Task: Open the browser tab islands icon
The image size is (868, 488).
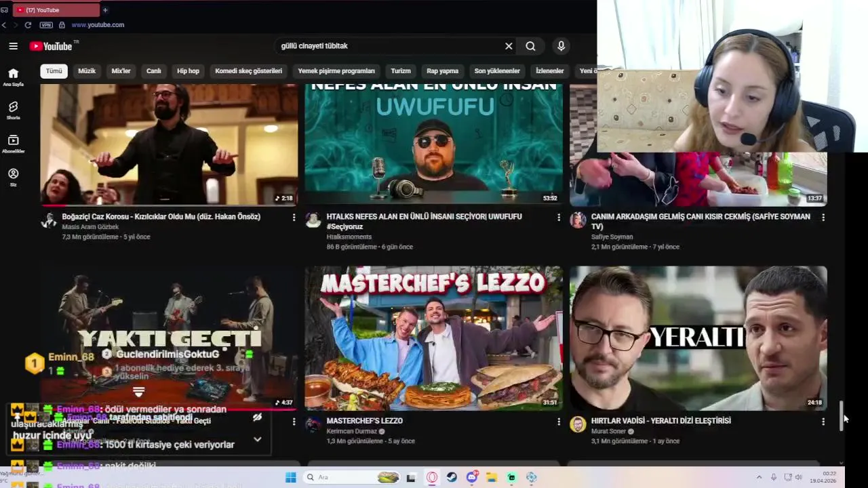Action: (x=4, y=10)
